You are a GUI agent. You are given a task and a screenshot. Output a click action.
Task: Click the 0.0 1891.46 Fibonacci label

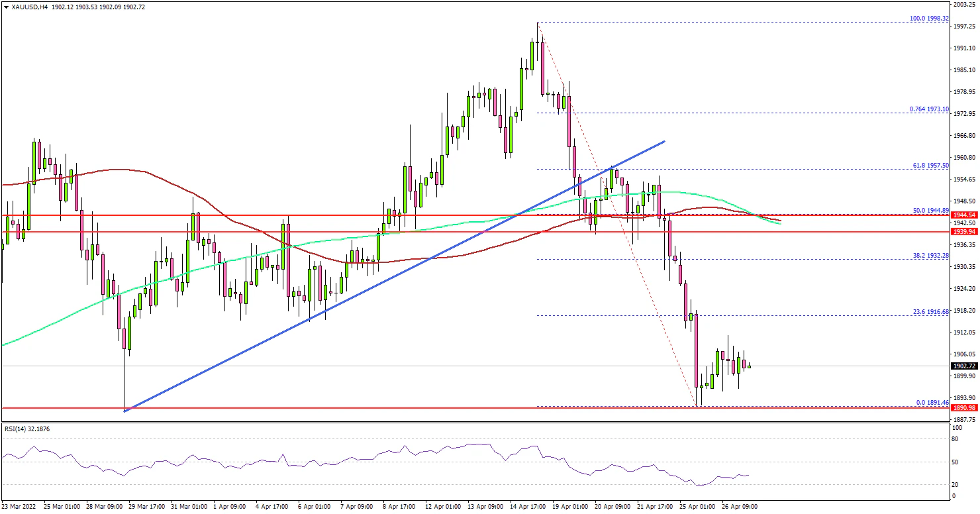(932, 402)
